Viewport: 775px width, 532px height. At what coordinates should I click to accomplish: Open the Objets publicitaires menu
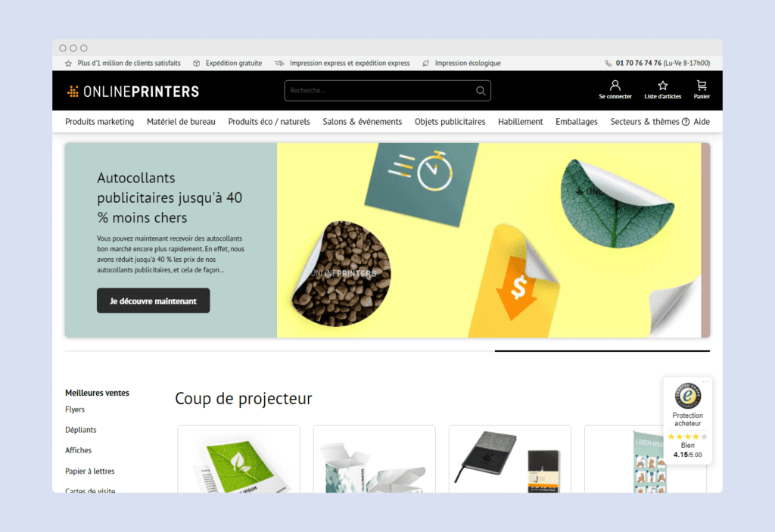point(450,122)
